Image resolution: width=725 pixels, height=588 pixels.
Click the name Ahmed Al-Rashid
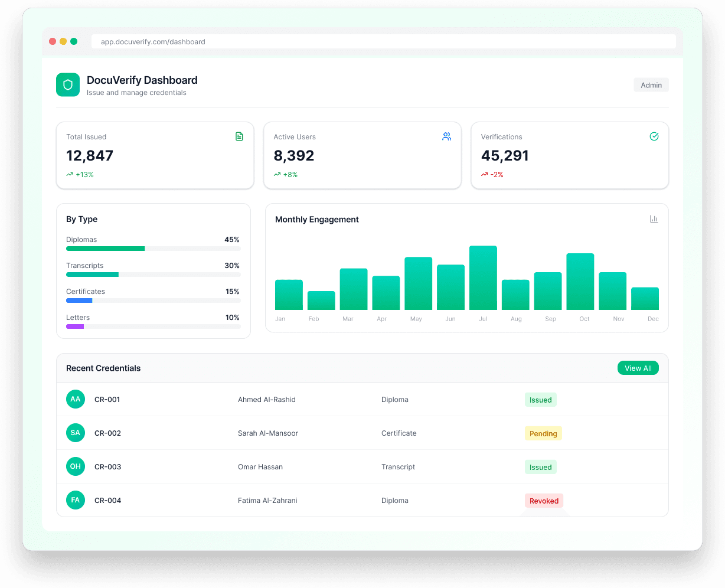tap(267, 400)
